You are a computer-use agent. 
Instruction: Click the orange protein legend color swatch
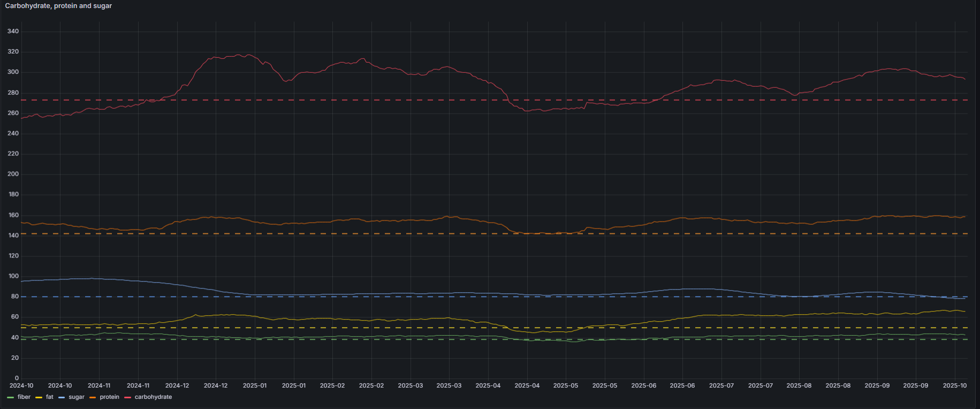[93, 397]
